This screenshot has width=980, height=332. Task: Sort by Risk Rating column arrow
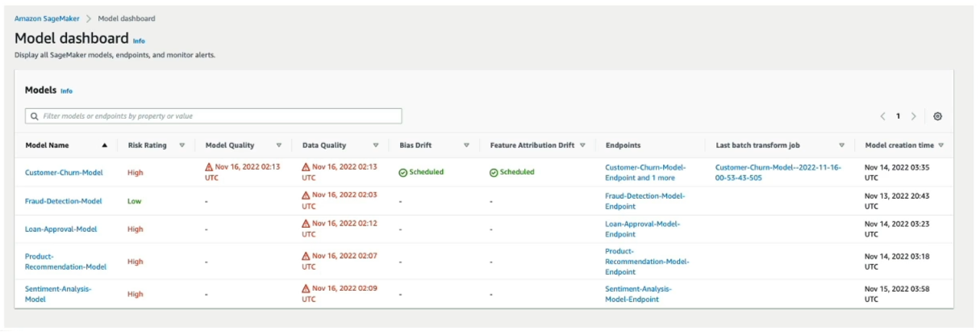tap(181, 145)
